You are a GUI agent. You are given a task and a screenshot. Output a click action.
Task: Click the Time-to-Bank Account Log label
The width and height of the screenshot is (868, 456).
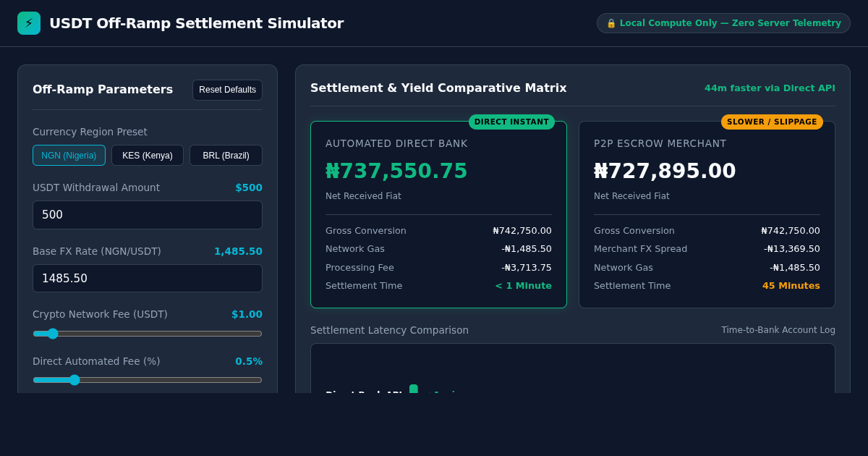(778, 330)
